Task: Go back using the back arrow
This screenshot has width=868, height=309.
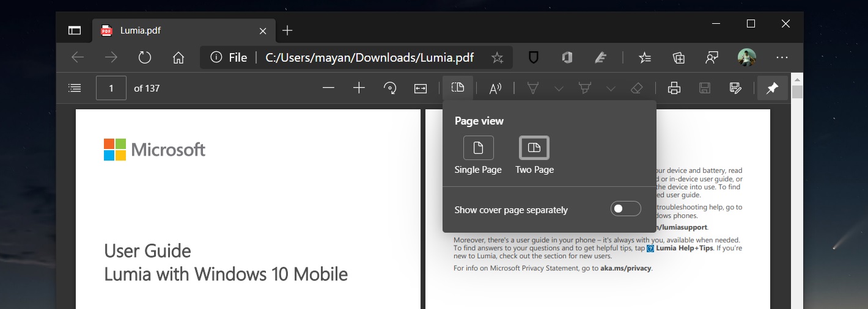Action: (78, 57)
